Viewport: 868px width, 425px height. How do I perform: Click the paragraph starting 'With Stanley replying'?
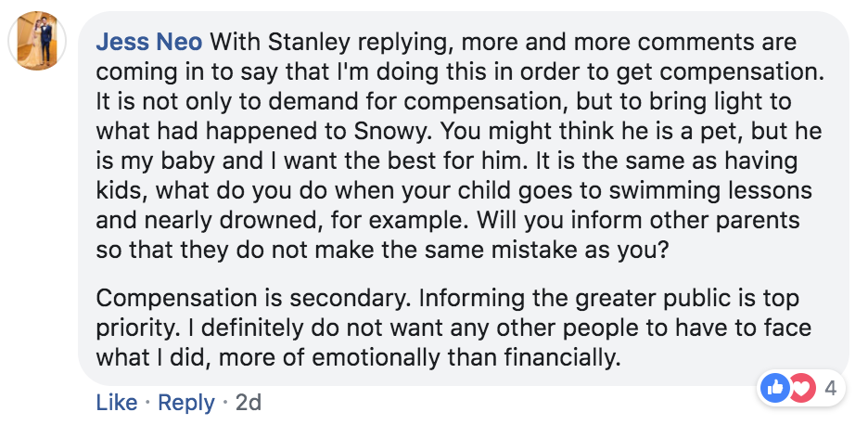pyautogui.click(x=459, y=146)
